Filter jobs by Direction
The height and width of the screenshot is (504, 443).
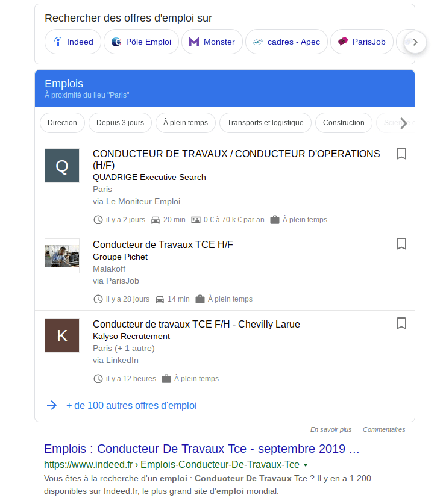point(63,123)
